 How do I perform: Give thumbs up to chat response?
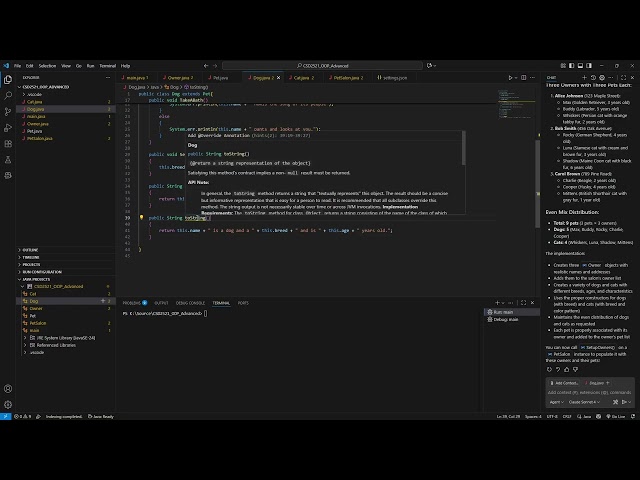pyautogui.click(x=567, y=369)
